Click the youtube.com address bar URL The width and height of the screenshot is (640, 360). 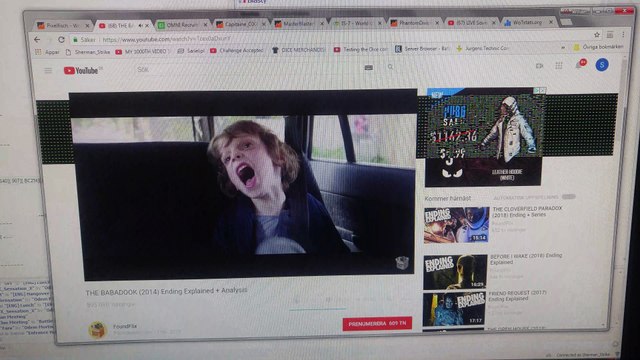tap(167, 39)
